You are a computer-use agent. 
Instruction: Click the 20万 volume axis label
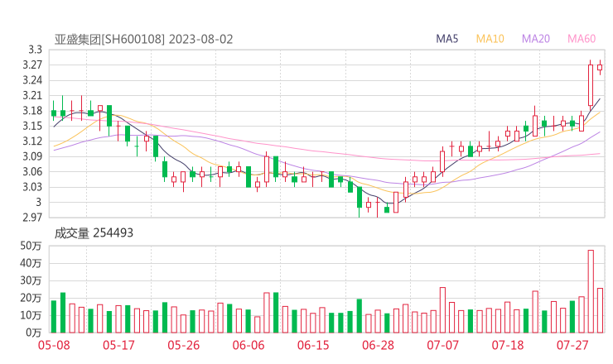click(x=31, y=298)
